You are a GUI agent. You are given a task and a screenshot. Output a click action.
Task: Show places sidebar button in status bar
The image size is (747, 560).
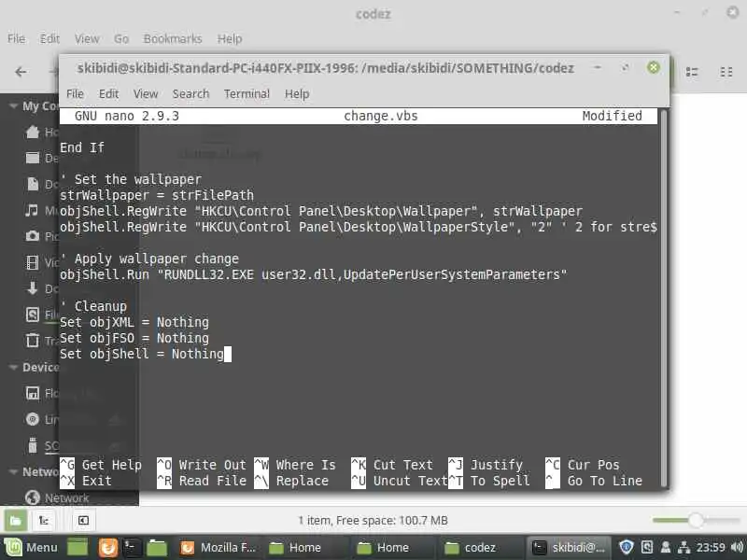click(x=15, y=521)
